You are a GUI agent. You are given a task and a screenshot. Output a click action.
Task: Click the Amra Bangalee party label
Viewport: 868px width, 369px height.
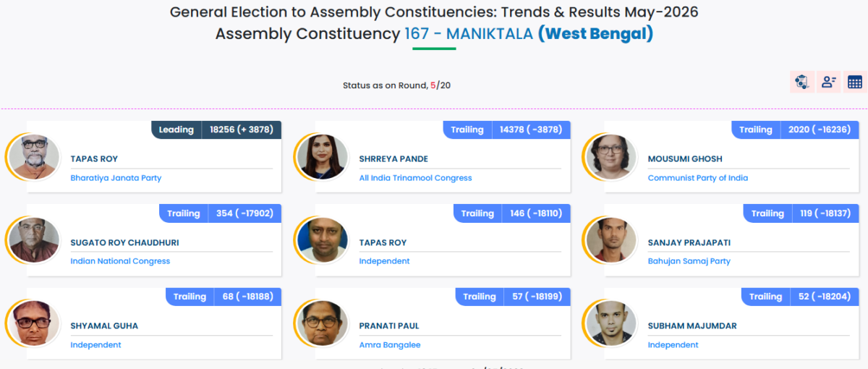[x=390, y=345]
